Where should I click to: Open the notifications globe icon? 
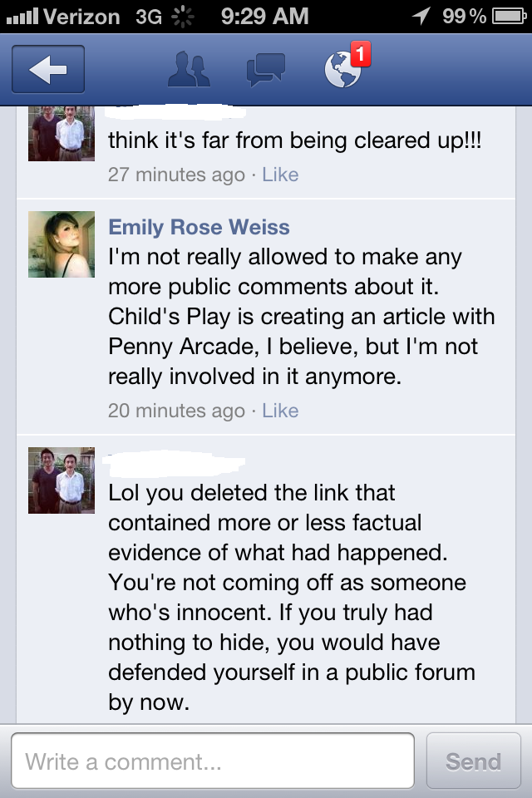point(342,70)
